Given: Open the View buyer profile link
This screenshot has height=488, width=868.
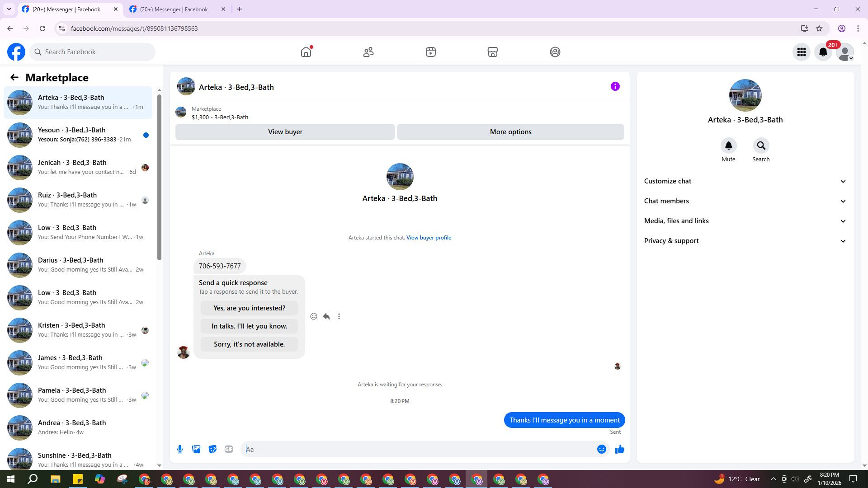Looking at the screenshot, I should coord(429,238).
